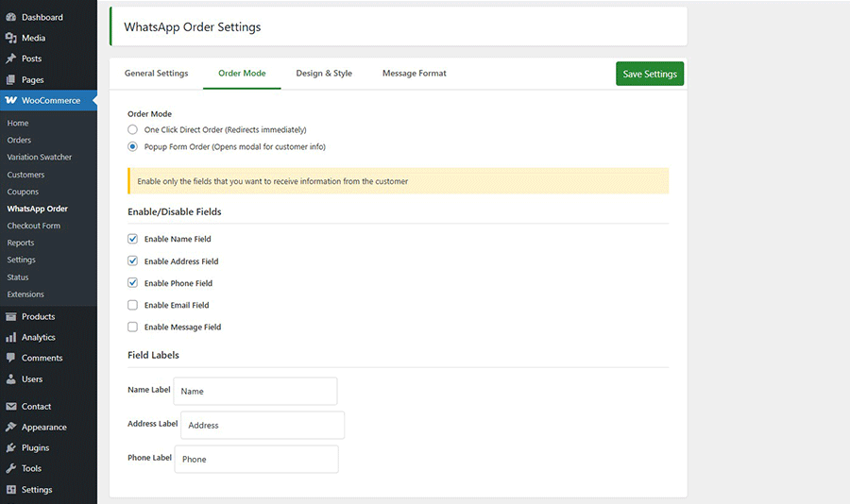This screenshot has height=504, width=850.
Task: Click the Contact envelope icon
Action: click(10, 407)
